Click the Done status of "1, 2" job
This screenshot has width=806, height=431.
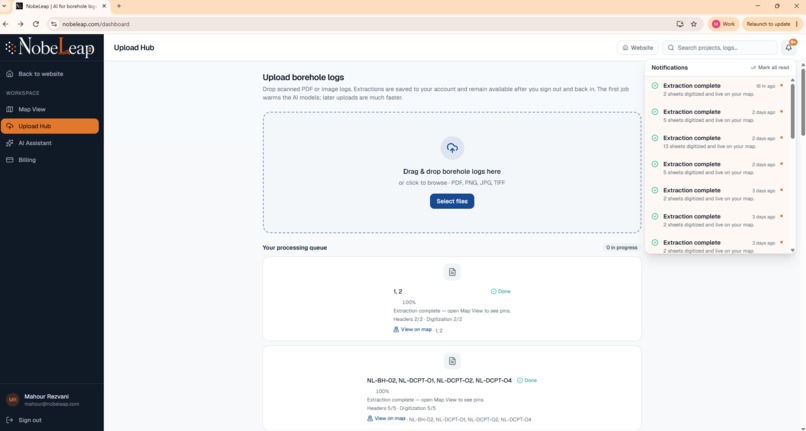tap(501, 291)
